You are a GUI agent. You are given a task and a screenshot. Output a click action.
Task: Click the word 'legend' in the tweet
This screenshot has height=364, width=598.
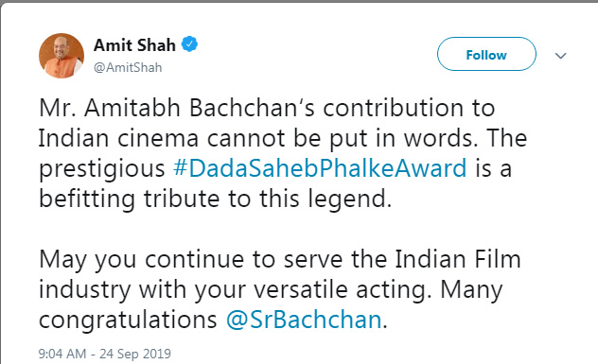coord(346,199)
